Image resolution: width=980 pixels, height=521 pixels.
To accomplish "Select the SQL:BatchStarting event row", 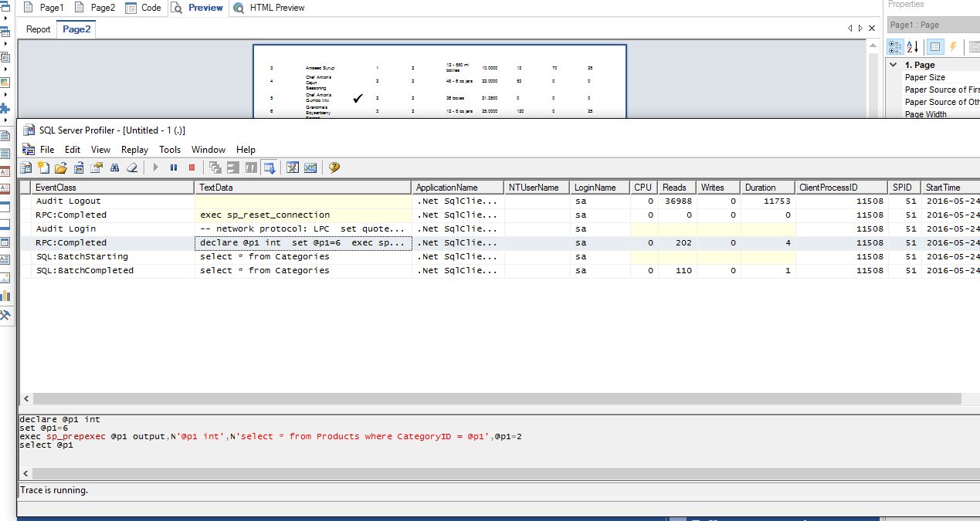I will (x=500, y=256).
